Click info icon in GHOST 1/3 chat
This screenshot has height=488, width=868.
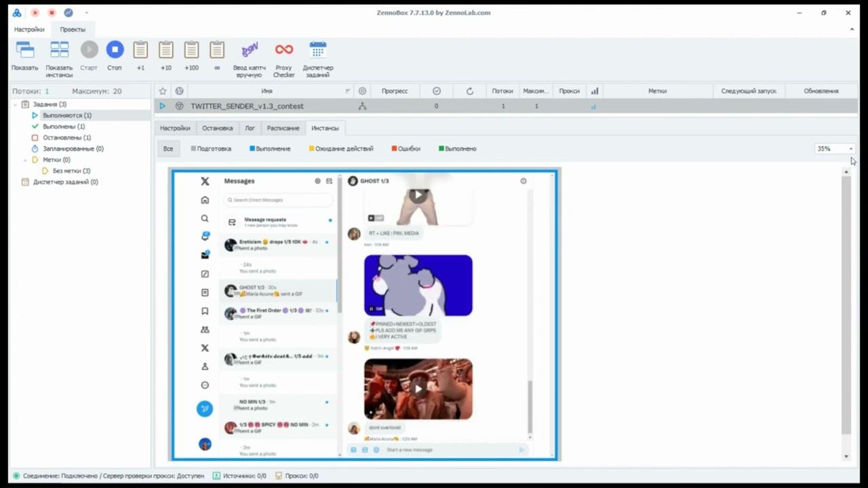coord(523,181)
